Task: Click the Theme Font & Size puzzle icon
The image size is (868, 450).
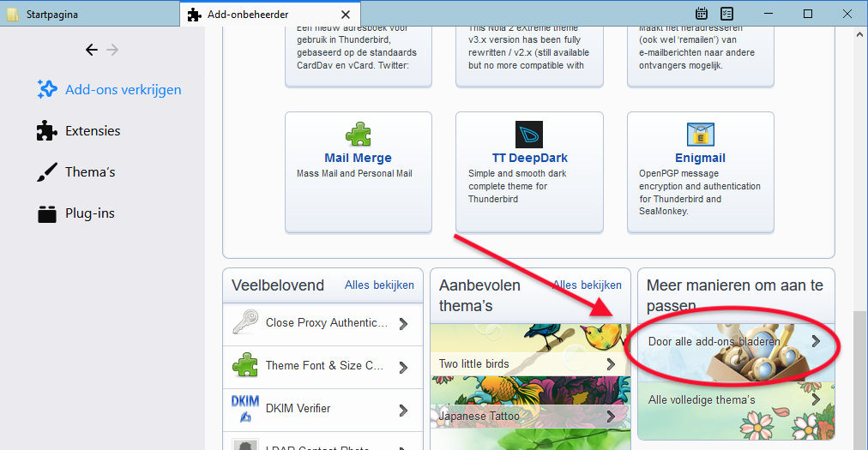Action: 245,366
